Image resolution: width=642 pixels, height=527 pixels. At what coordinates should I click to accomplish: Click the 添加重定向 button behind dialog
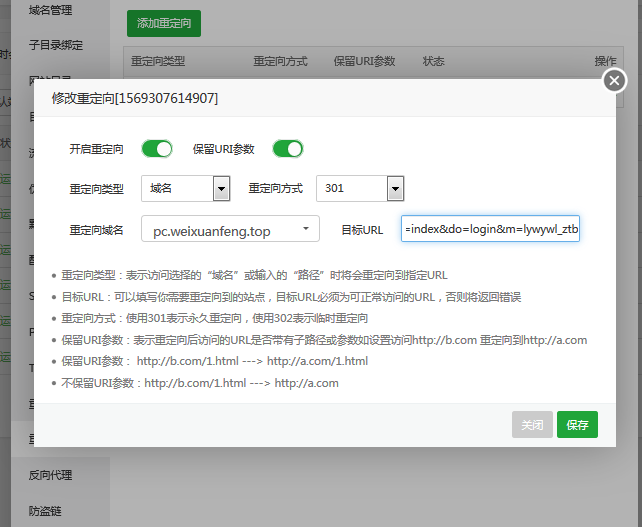coord(164,23)
